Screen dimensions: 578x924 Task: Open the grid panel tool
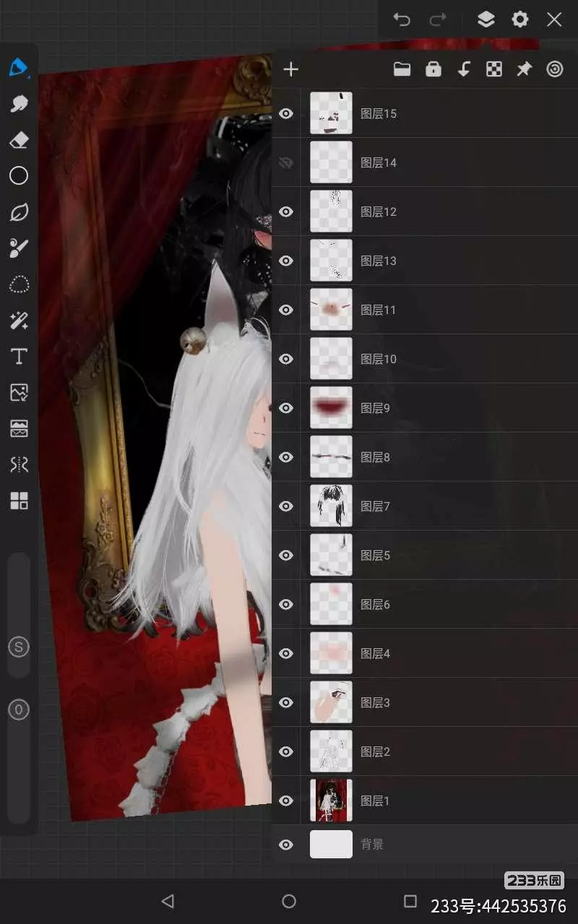19,501
